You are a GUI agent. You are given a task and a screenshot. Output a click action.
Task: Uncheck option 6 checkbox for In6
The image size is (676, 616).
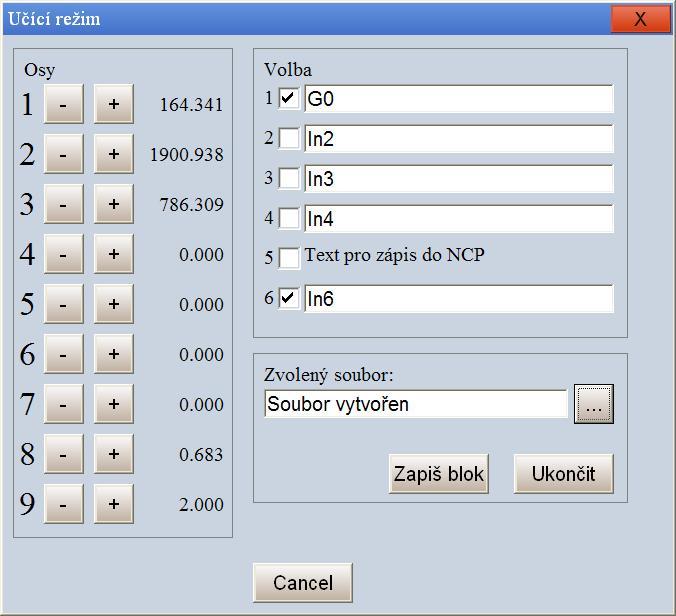tap(289, 298)
